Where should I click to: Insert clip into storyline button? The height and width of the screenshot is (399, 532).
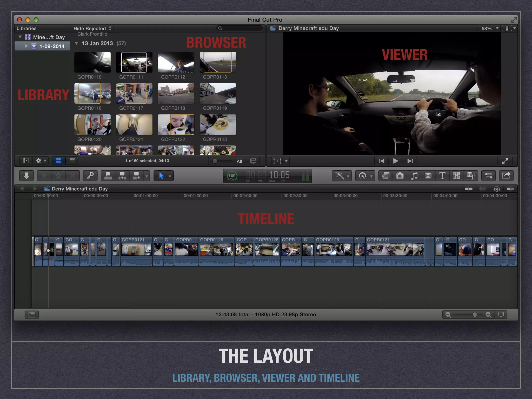tap(122, 176)
